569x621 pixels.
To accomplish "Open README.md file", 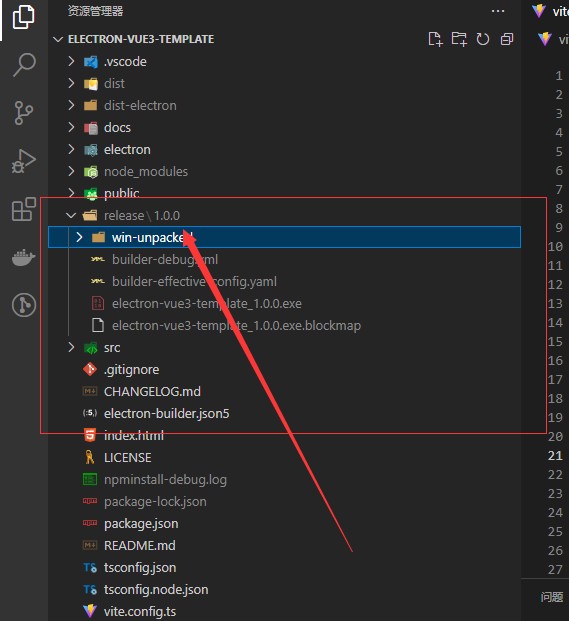I will point(139,545).
